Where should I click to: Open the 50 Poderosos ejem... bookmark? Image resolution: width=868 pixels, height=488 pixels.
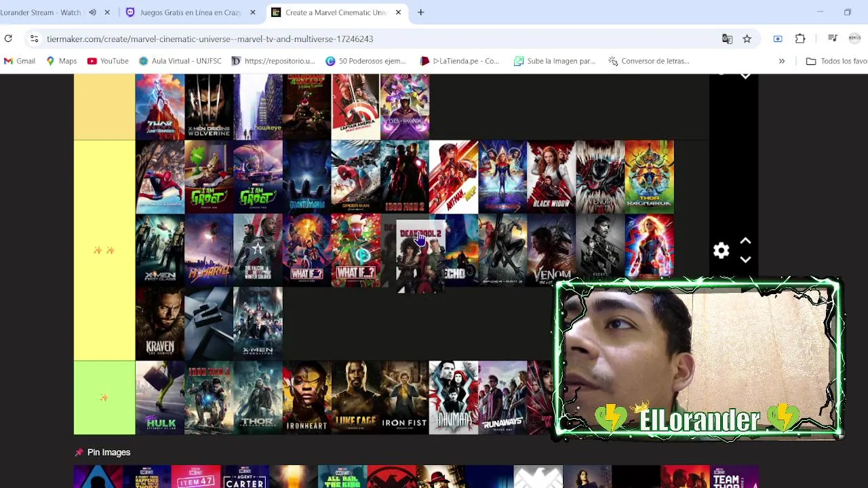366,61
